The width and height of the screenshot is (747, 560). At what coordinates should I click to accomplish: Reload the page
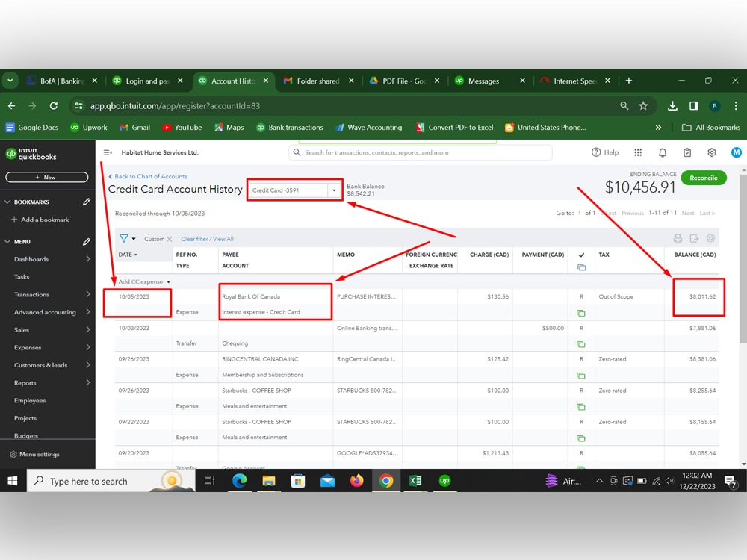click(x=53, y=106)
